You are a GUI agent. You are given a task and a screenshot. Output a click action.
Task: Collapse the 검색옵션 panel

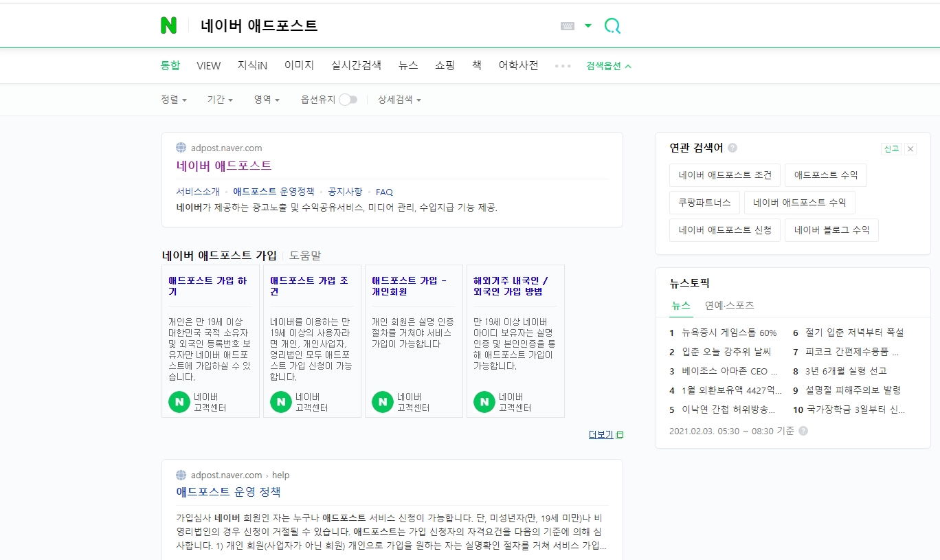(x=609, y=66)
